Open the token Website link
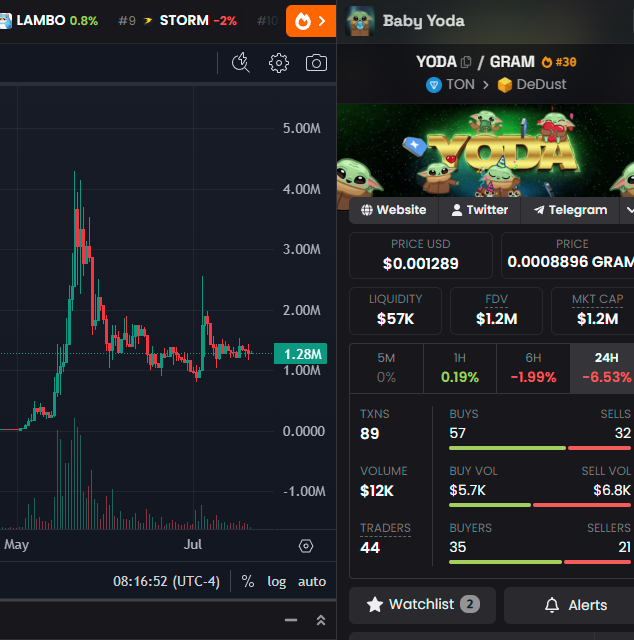634x640 pixels. tap(394, 210)
